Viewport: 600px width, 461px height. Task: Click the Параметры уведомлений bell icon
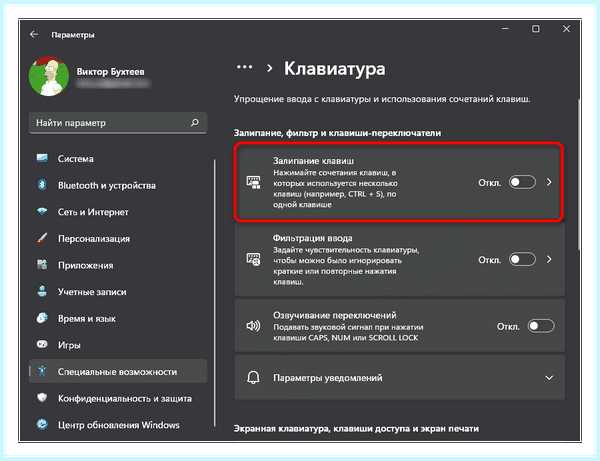253,378
